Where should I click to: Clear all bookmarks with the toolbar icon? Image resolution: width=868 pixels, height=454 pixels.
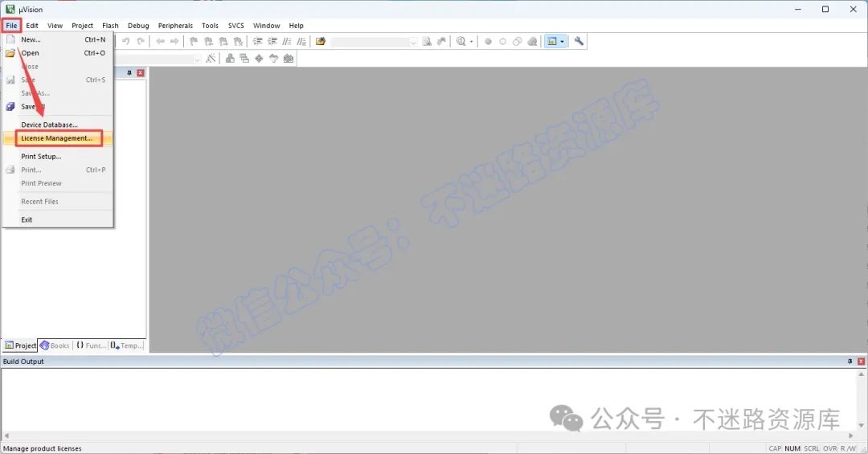pos(238,42)
